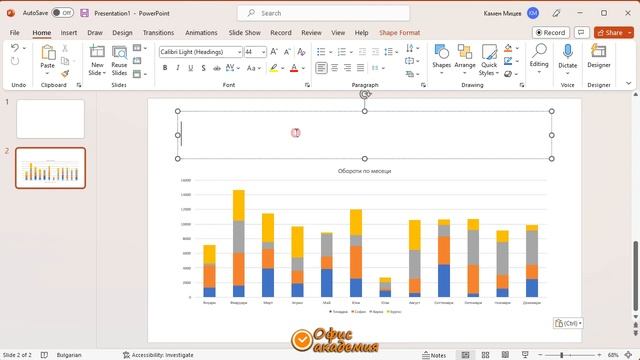Switch to Reading View icon

(505, 355)
